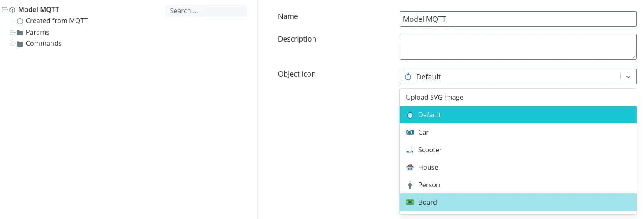Collapse the Model MQTT tree node

click(5, 10)
